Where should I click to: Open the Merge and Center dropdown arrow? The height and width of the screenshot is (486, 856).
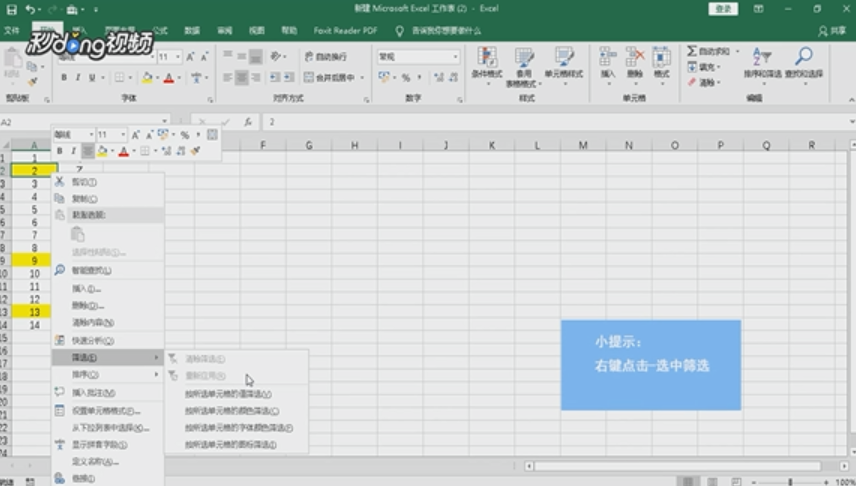tap(362, 78)
